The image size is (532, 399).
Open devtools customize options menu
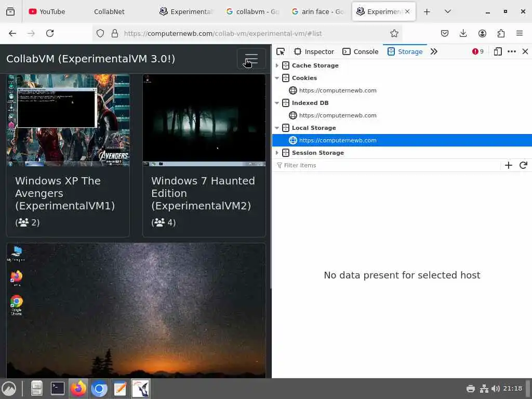click(x=512, y=51)
